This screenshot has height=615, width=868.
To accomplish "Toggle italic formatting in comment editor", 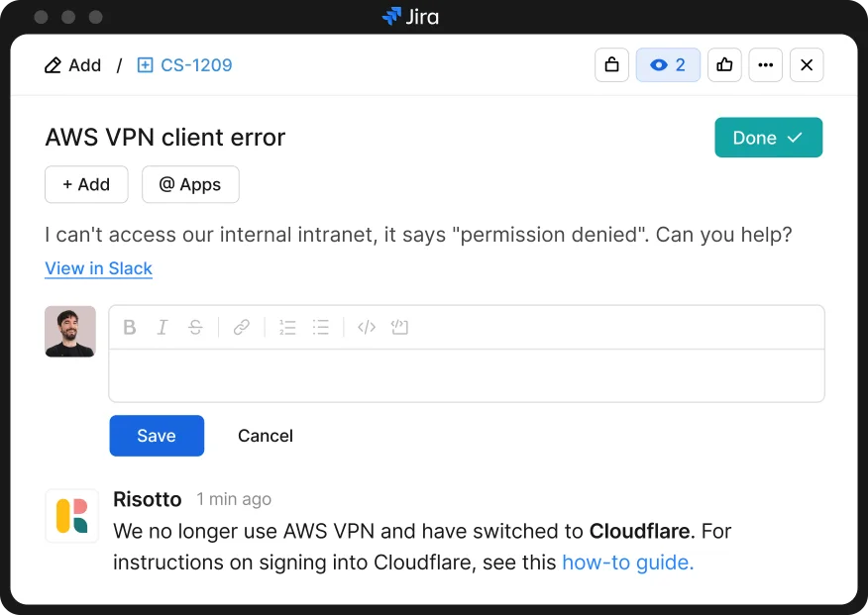I will [x=163, y=328].
